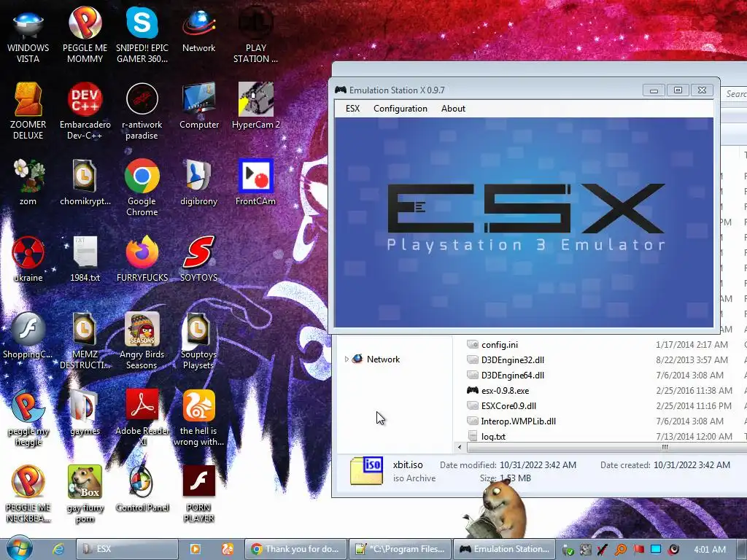
Task: Select Network in Explorer navigation pane
Action: tap(383, 359)
